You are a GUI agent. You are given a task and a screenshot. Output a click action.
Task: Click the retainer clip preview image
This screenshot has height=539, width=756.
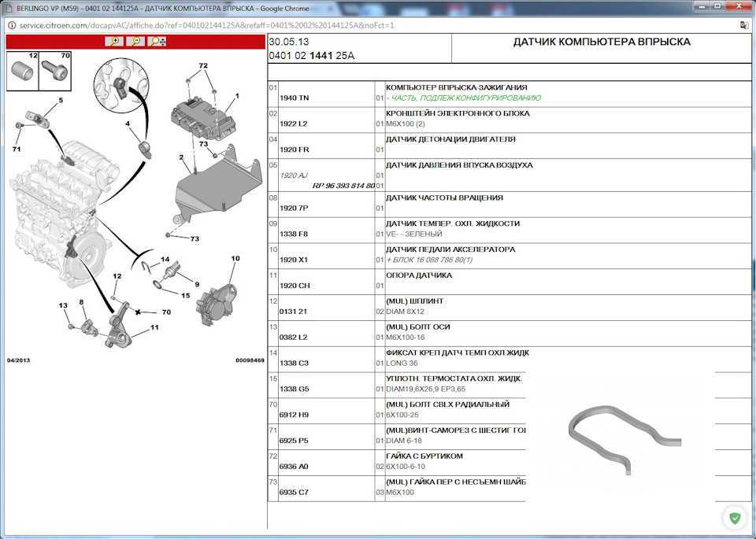point(624,440)
